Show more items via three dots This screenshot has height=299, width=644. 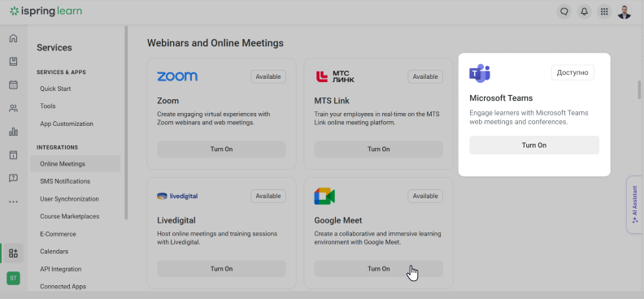(x=14, y=201)
